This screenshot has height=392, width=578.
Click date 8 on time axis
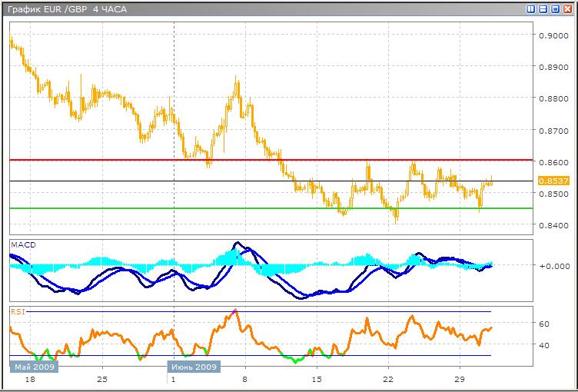click(244, 380)
